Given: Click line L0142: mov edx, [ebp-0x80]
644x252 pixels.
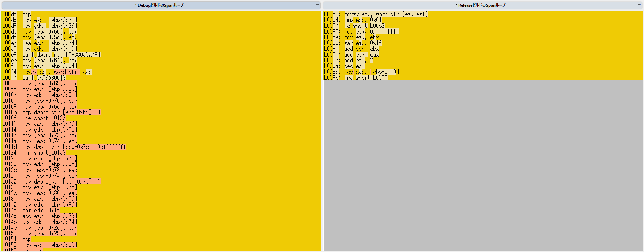Looking at the screenshot, I should coord(40,205).
